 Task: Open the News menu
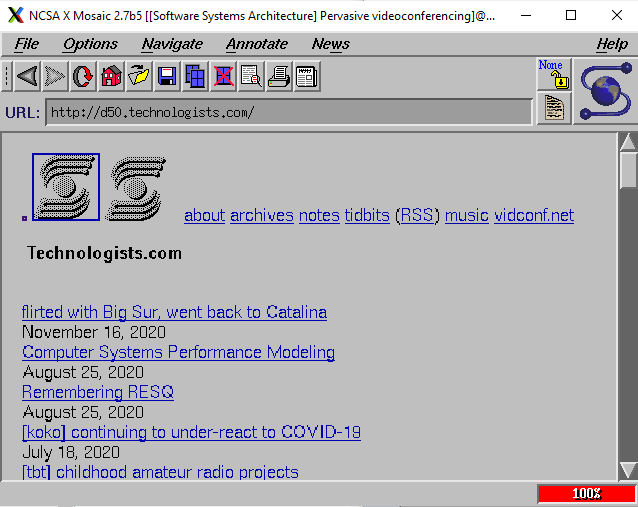[x=330, y=44]
